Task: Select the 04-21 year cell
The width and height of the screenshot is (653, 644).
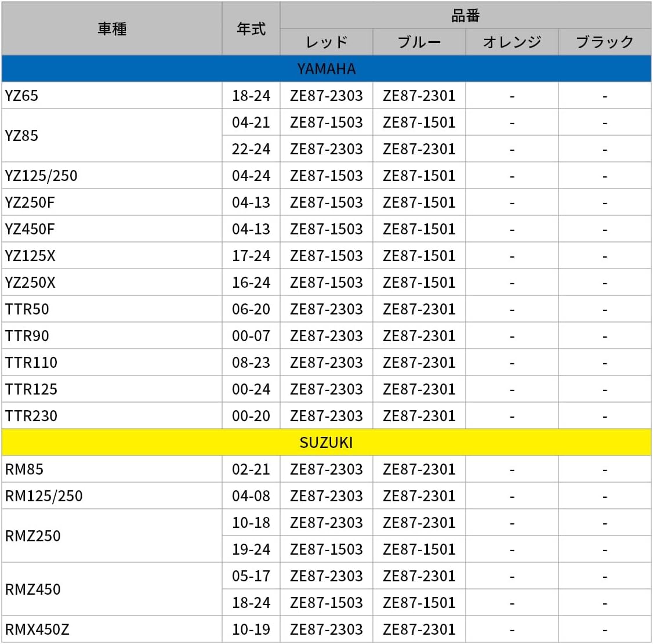Action: point(251,122)
